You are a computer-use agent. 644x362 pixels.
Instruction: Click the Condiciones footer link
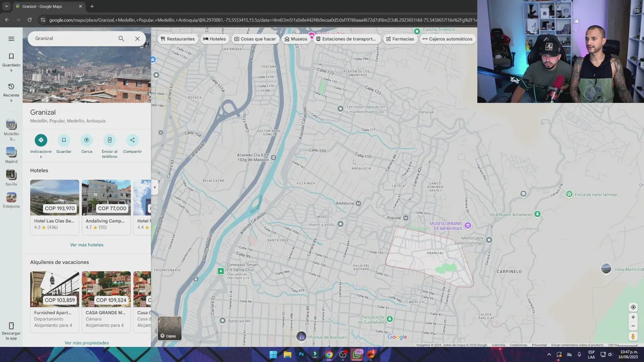coord(518,345)
